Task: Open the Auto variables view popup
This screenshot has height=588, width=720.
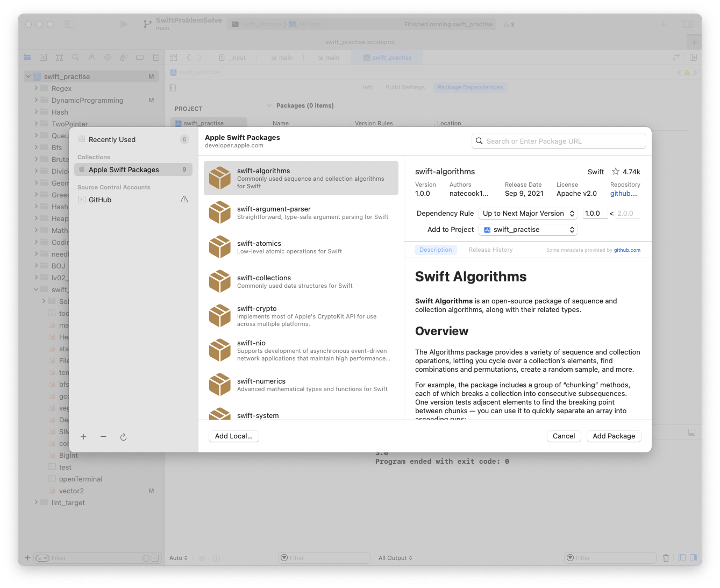Action: click(x=179, y=558)
